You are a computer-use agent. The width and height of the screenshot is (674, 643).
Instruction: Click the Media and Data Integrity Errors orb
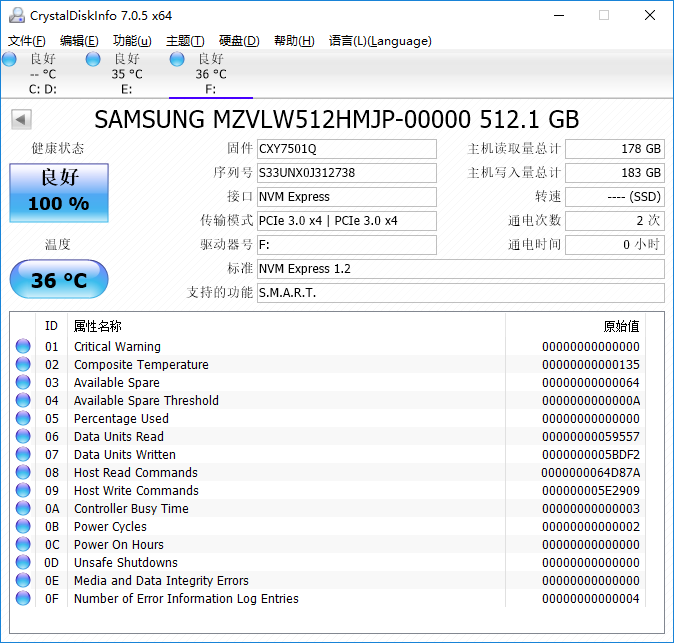coord(23,581)
